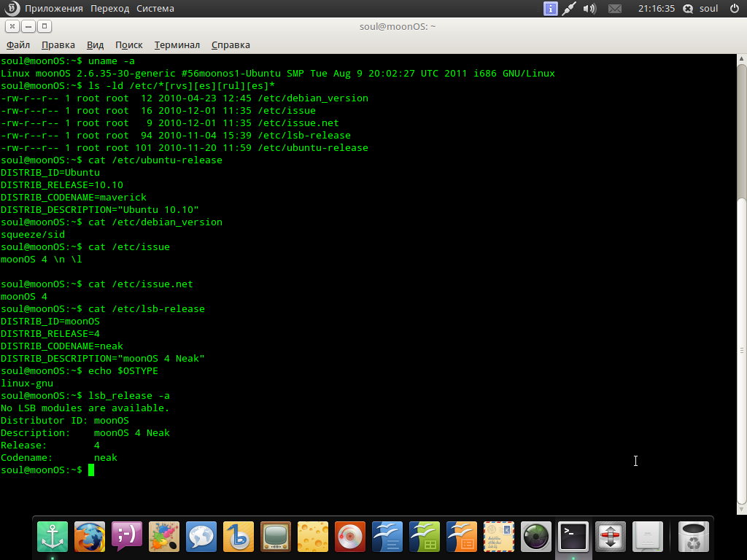Click the window title soul@moonOS: ~
This screenshot has width=747, height=560.
coord(398,27)
